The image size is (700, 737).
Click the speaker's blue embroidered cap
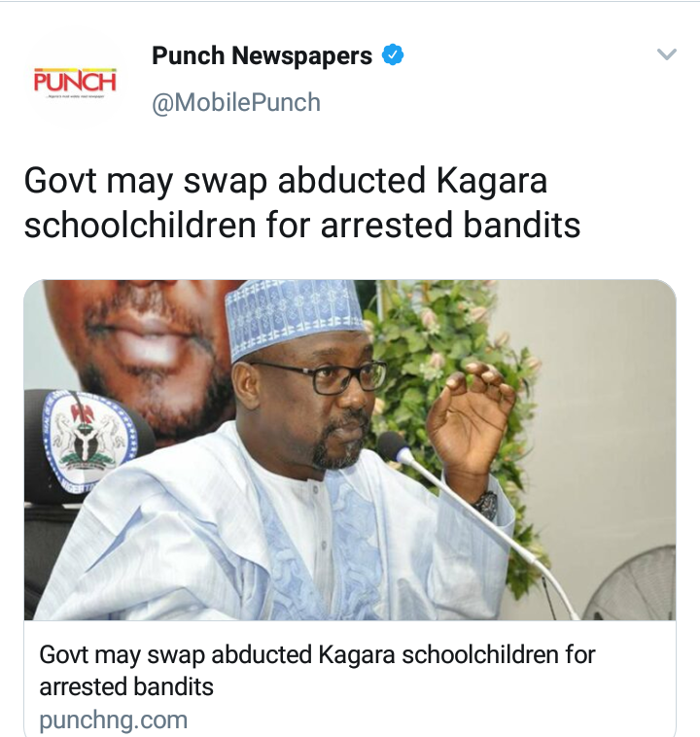tap(293, 316)
